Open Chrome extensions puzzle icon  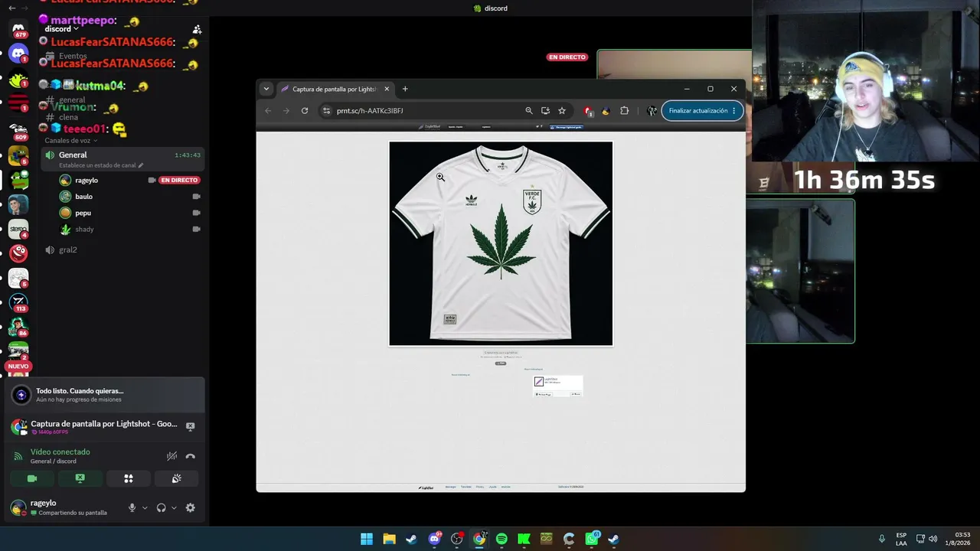pos(624,111)
